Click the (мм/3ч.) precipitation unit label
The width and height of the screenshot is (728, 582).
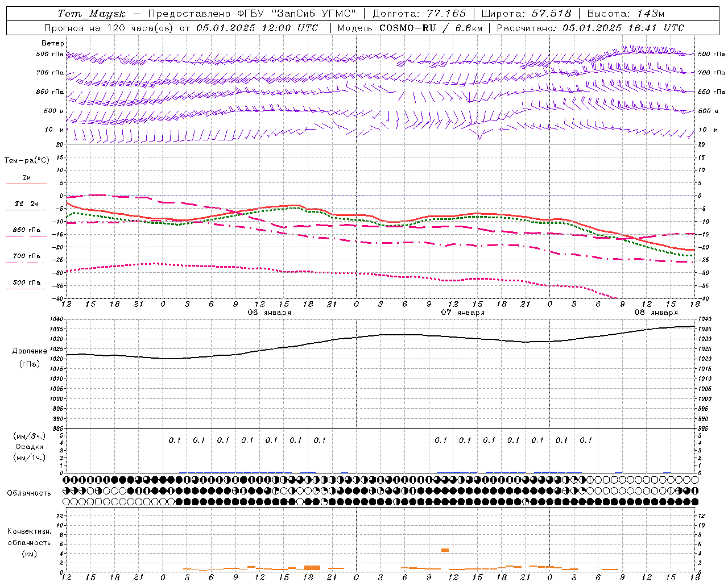coord(30,436)
